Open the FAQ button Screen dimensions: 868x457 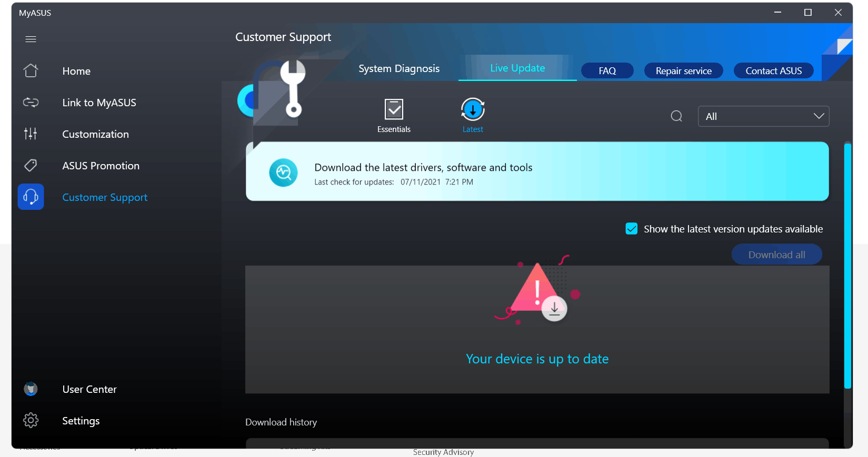(x=607, y=70)
